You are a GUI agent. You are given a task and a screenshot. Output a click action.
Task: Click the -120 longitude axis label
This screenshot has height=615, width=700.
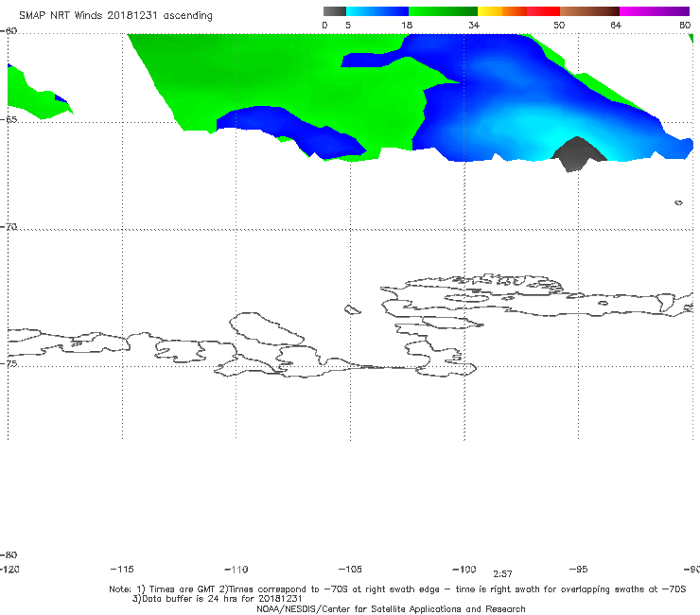point(9,570)
